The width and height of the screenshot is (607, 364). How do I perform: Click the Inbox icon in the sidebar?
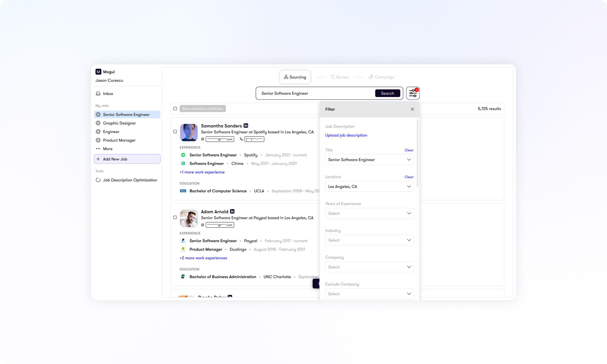98,93
